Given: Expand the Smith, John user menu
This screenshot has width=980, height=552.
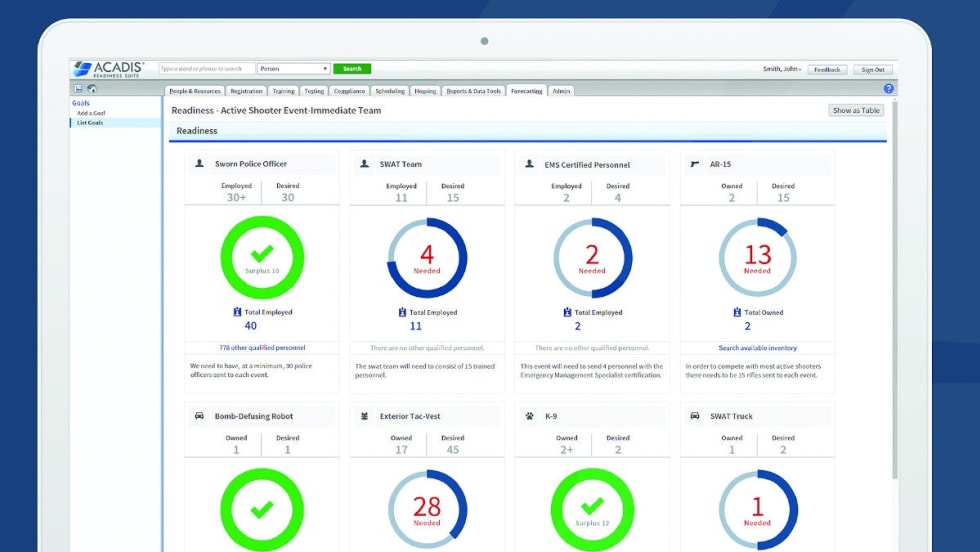Looking at the screenshot, I should (x=782, y=69).
